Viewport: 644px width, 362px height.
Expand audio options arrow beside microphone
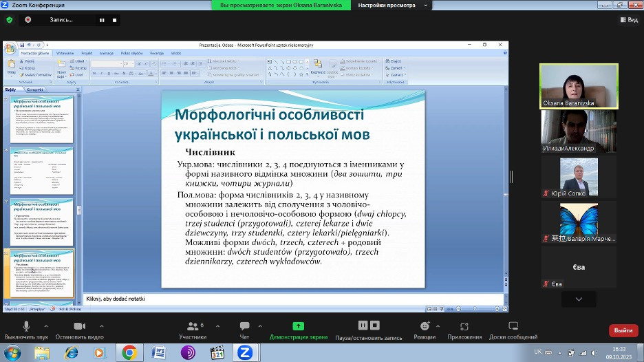[46, 326]
